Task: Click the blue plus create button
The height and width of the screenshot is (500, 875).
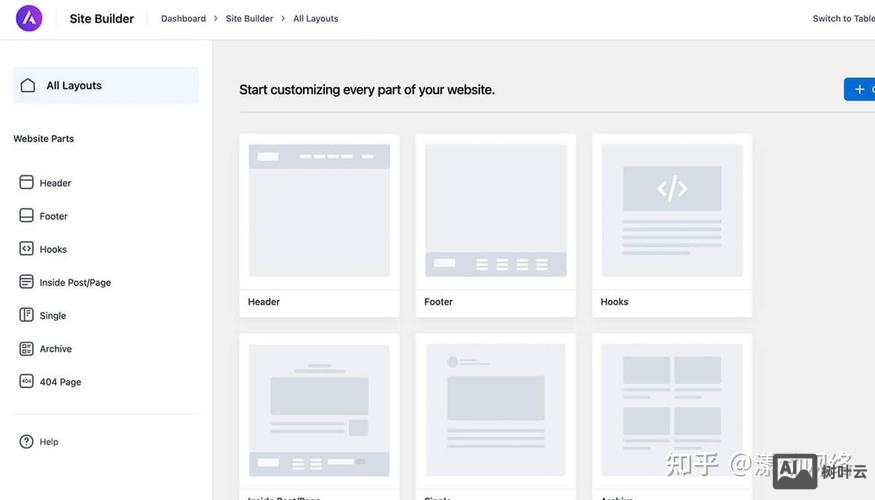Action: click(x=859, y=89)
